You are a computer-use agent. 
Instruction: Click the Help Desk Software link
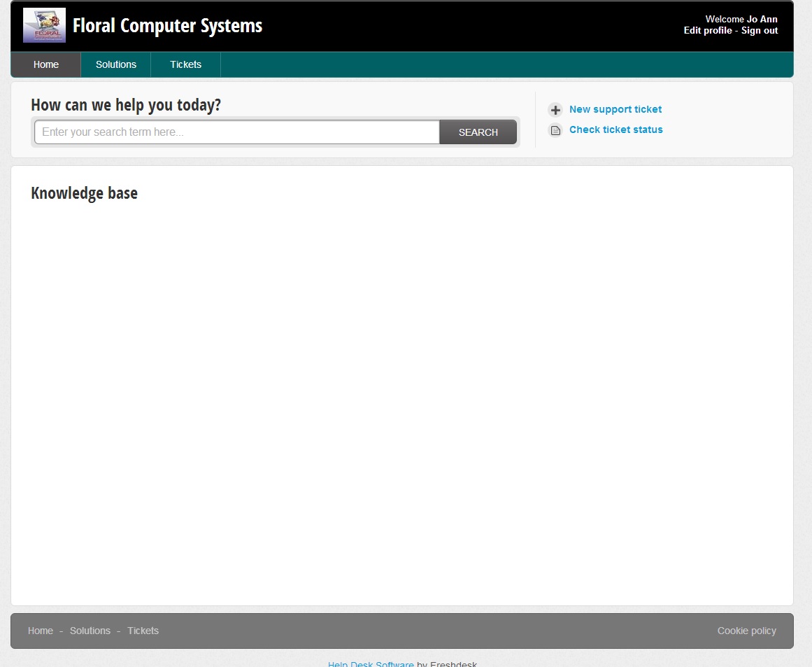[x=371, y=664]
